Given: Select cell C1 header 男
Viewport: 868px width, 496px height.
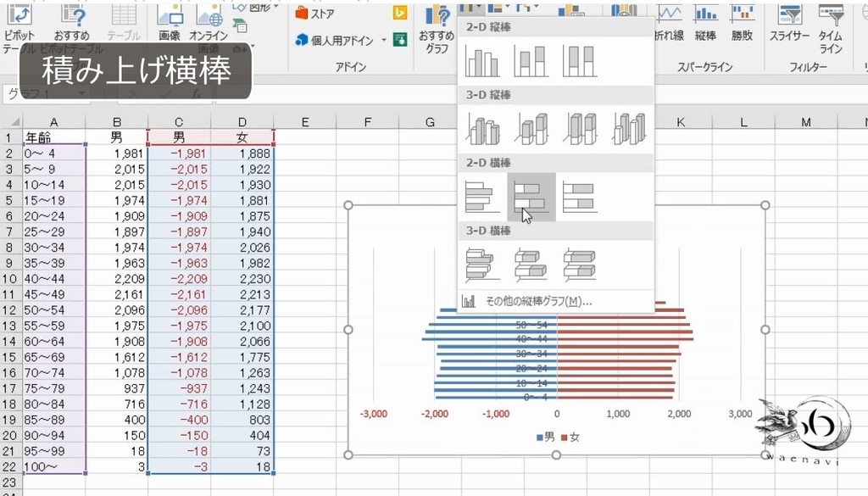Looking at the screenshot, I should point(179,137).
